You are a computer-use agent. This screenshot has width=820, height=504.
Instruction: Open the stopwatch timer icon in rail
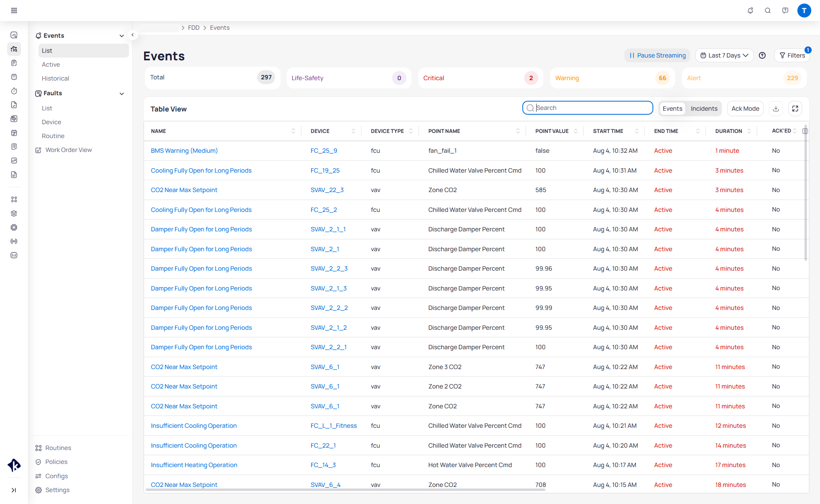click(14, 91)
